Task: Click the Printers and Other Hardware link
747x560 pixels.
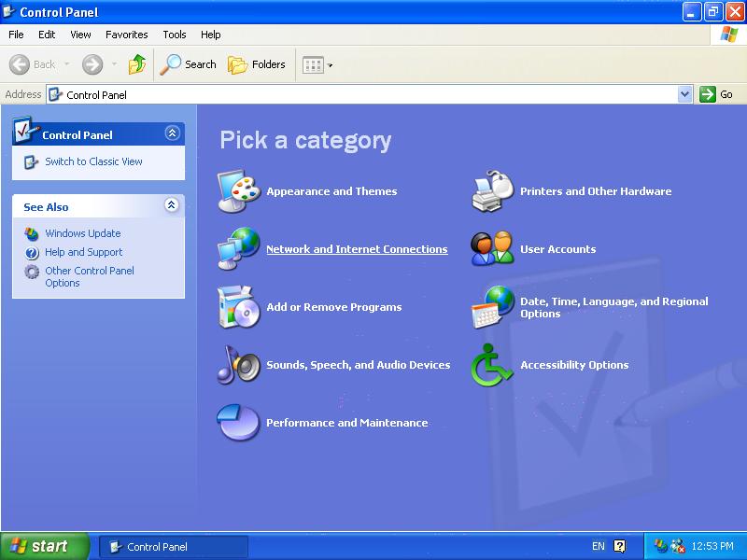Action: [x=596, y=191]
